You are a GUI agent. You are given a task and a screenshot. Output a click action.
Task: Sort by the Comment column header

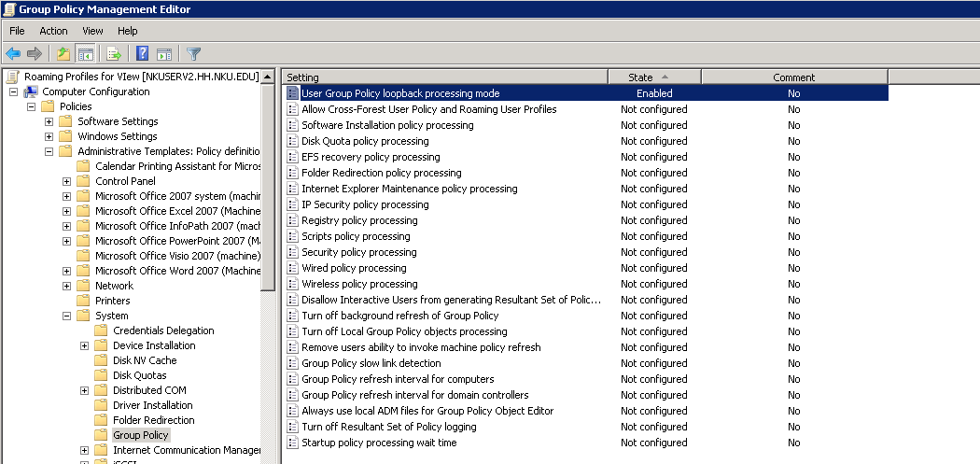[794, 77]
